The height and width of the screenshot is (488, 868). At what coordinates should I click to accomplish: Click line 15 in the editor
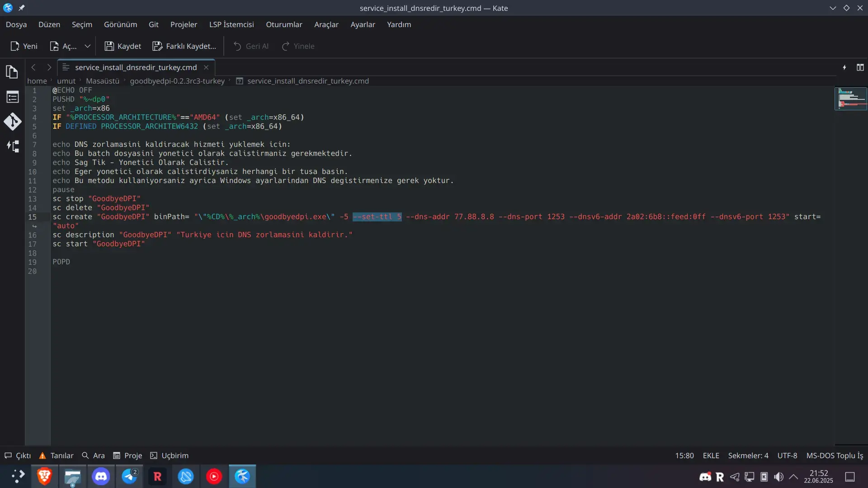pos(436,221)
